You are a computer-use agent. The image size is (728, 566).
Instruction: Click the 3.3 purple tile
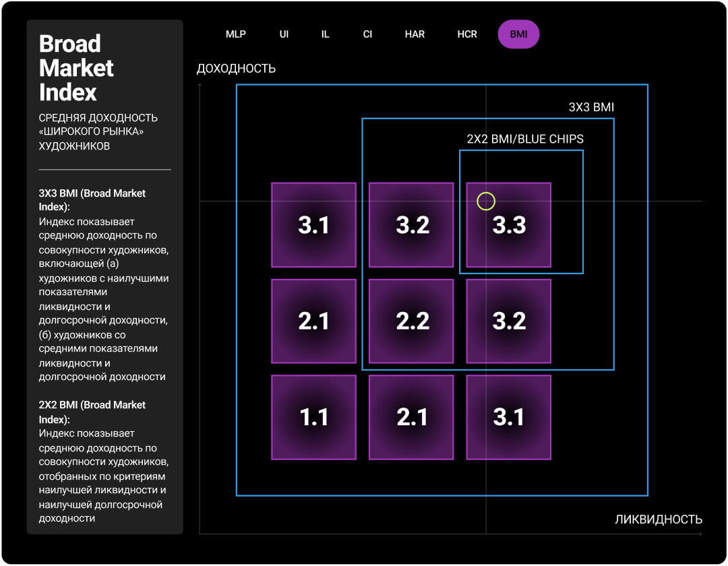click(509, 225)
